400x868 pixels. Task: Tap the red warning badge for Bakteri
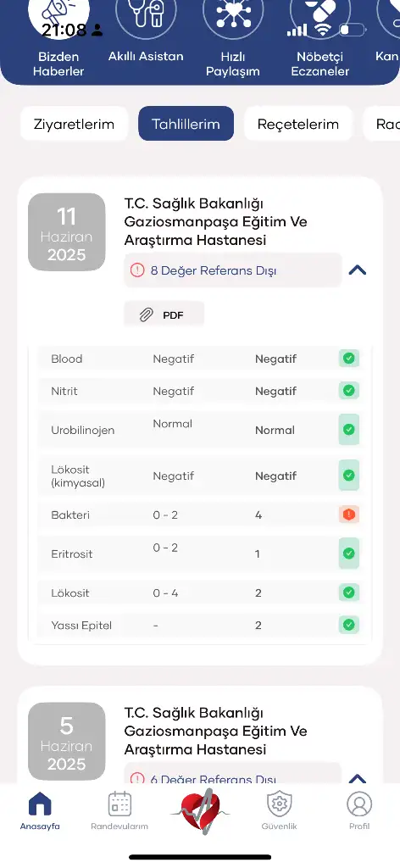click(348, 515)
